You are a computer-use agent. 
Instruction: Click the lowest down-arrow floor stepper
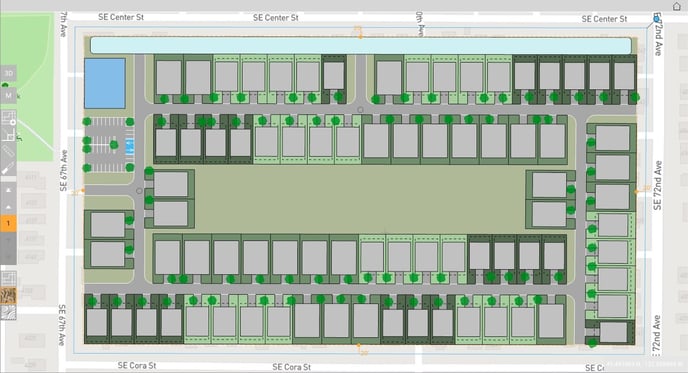[x=8, y=257]
